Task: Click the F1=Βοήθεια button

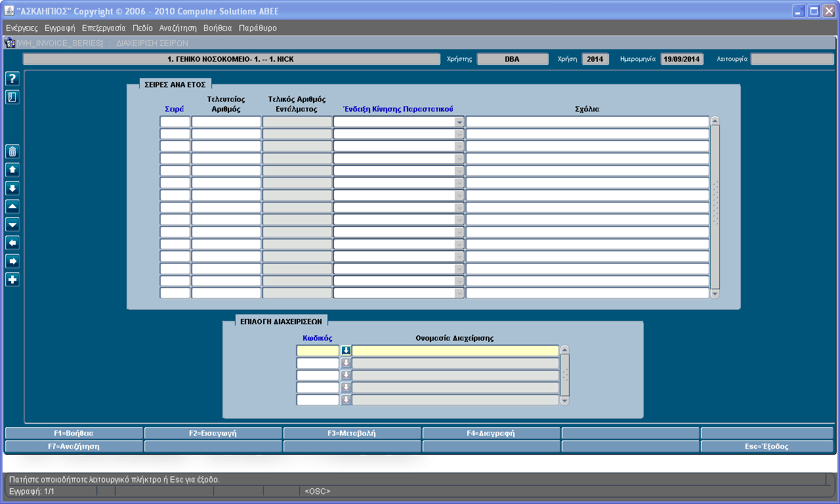Action: coord(73,433)
